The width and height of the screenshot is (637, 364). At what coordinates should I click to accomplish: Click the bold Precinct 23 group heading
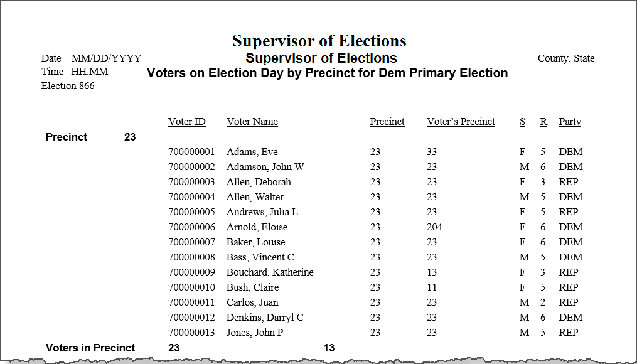(x=90, y=137)
